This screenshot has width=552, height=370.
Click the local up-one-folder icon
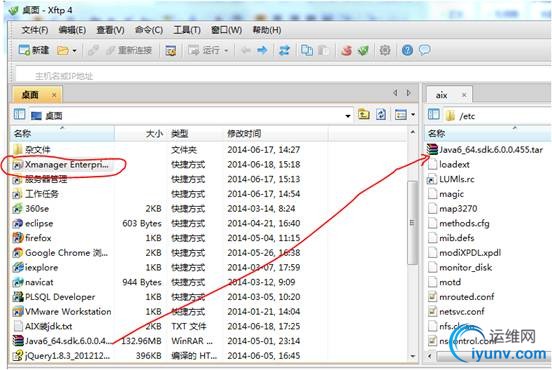tap(364, 115)
